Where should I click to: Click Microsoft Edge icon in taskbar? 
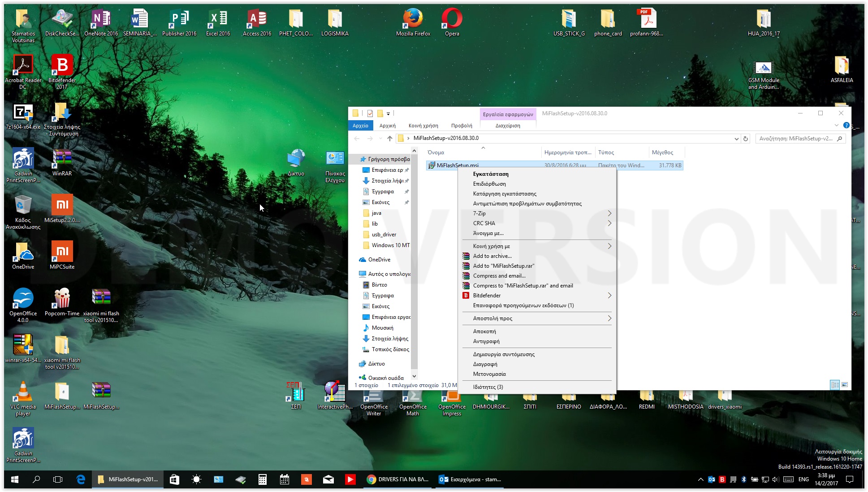[x=81, y=479]
